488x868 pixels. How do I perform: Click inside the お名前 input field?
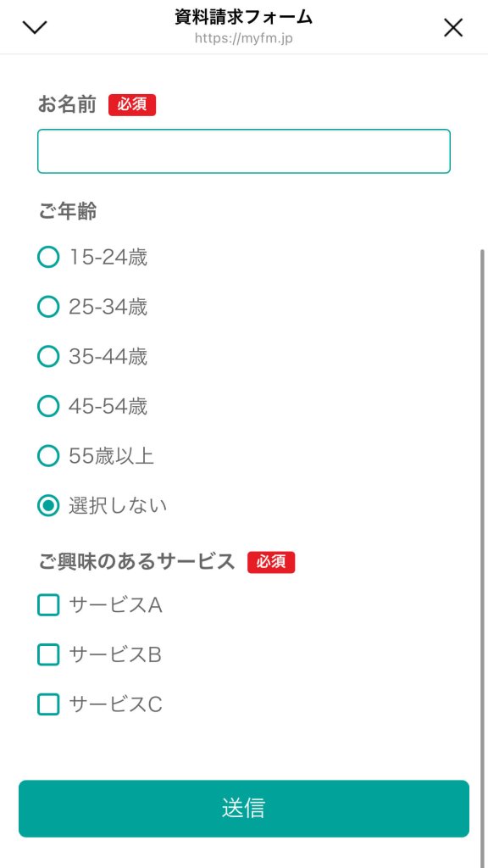pos(244,151)
